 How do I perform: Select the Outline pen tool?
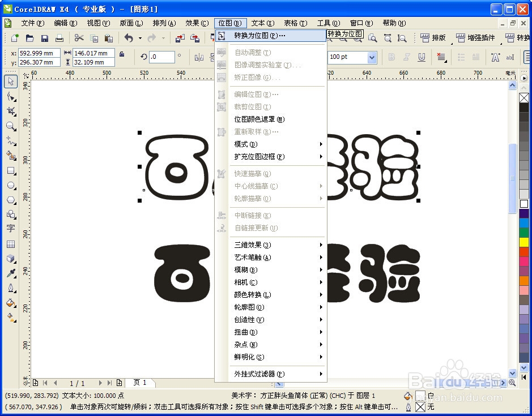11,288
